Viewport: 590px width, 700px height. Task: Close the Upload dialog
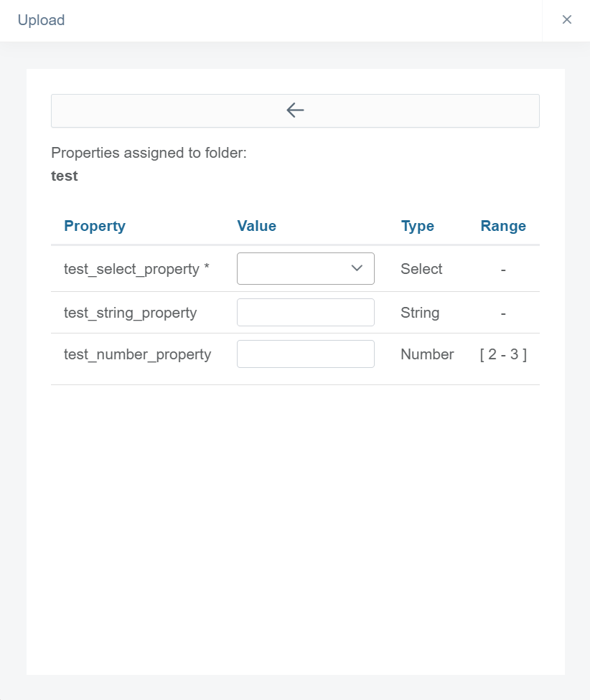(x=566, y=20)
